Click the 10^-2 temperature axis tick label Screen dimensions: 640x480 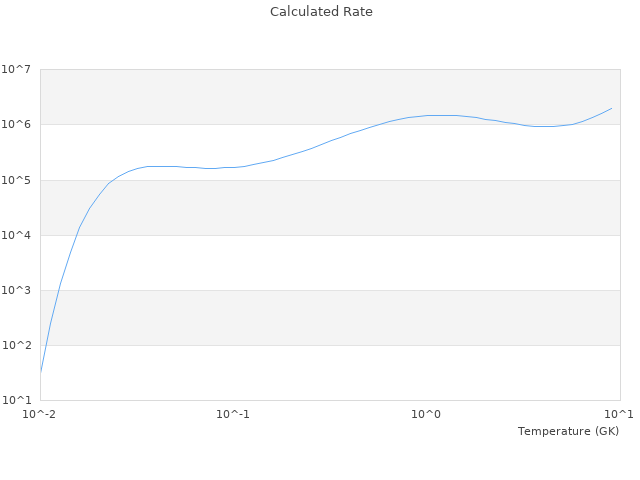click(41, 414)
